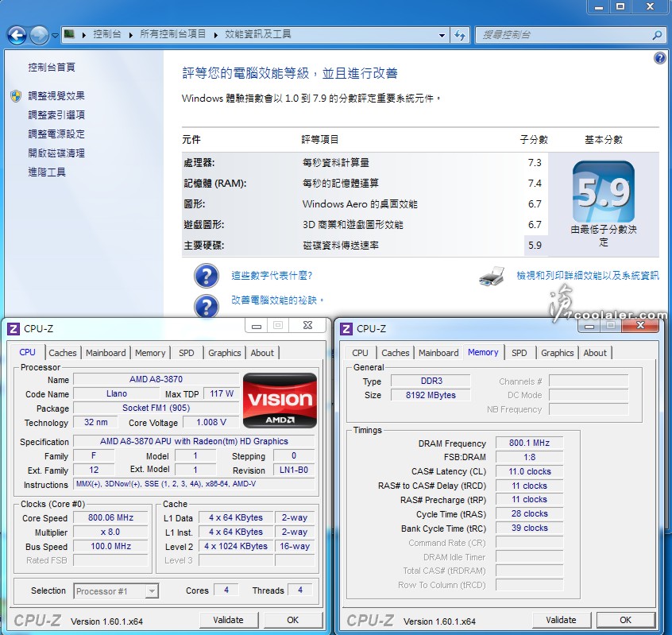Click the refresh button beside address bar

click(460, 36)
